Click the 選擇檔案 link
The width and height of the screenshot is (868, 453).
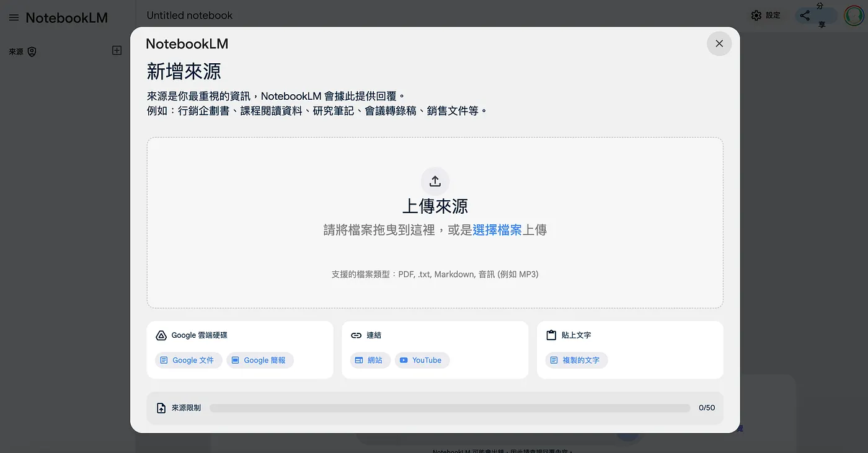(x=497, y=230)
